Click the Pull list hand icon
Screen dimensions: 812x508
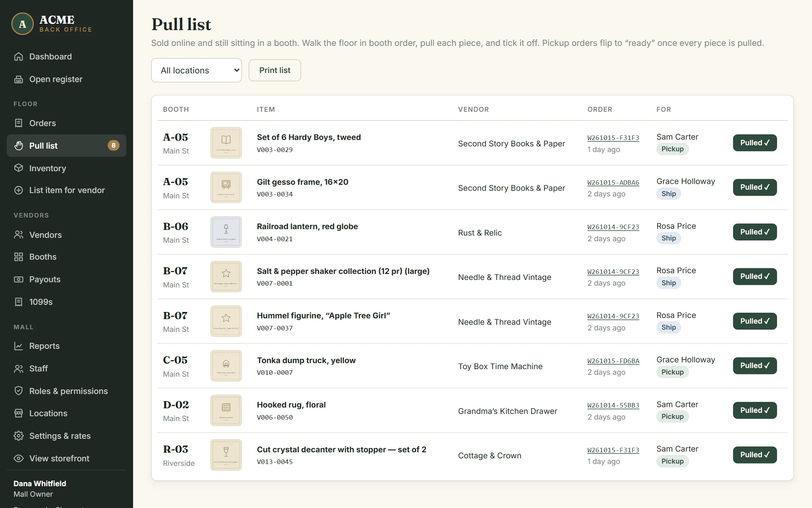pos(18,146)
